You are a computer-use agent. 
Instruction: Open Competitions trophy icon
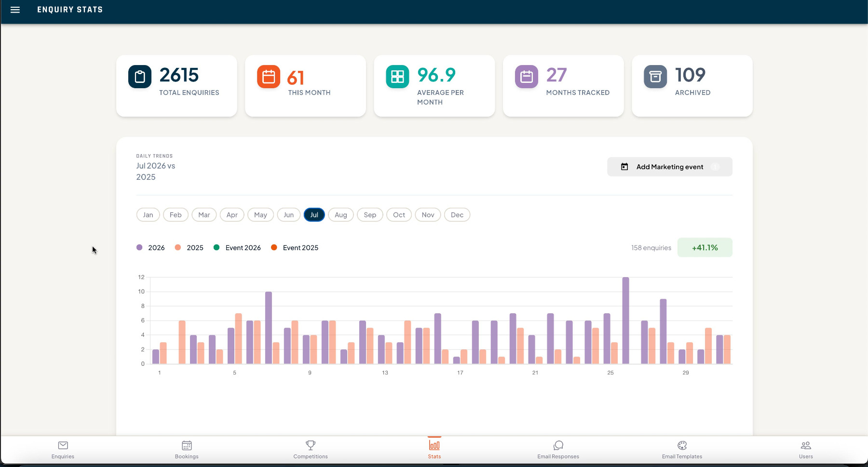click(311, 445)
